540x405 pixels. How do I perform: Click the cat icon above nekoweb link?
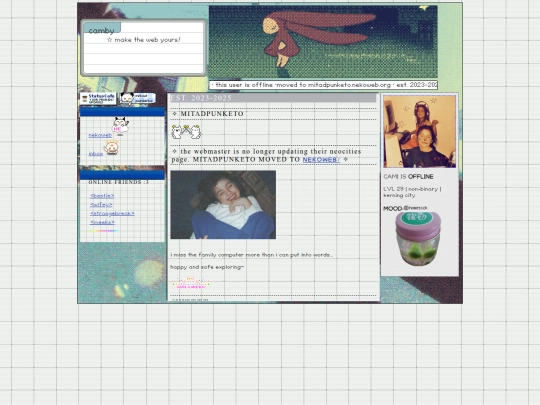[x=121, y=125]
